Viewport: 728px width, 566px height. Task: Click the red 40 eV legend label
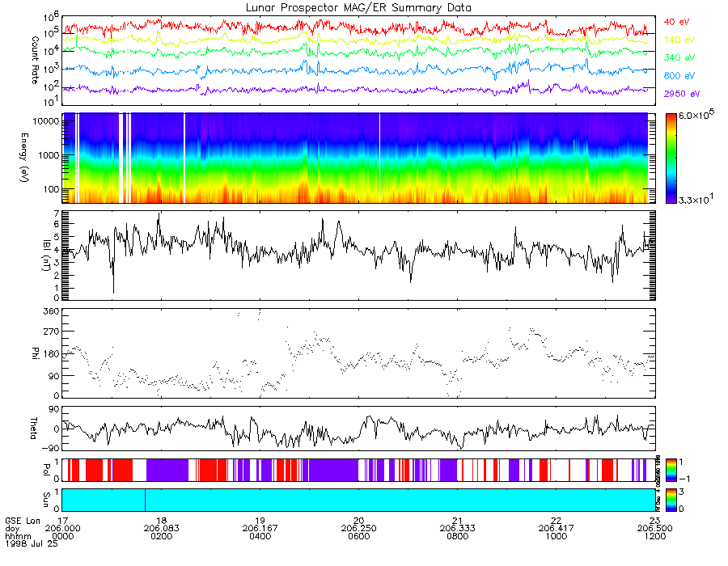[x=676, y=22]
